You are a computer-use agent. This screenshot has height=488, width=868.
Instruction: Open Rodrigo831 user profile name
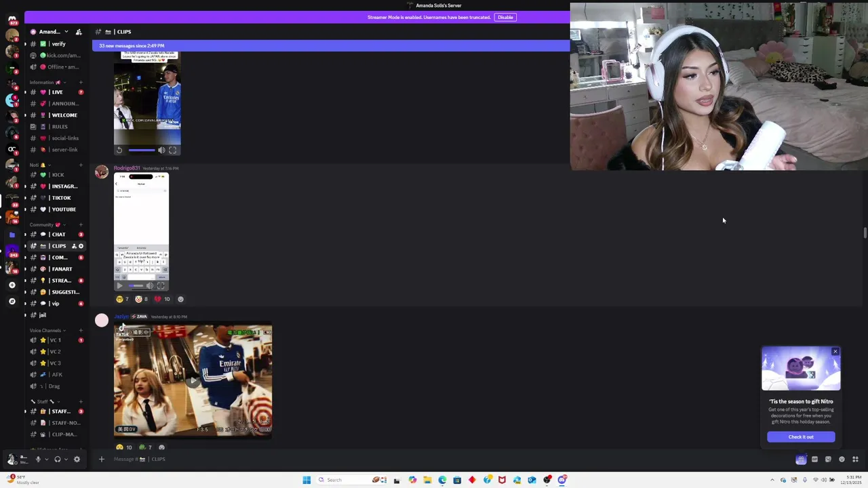[x=127, y=168]
